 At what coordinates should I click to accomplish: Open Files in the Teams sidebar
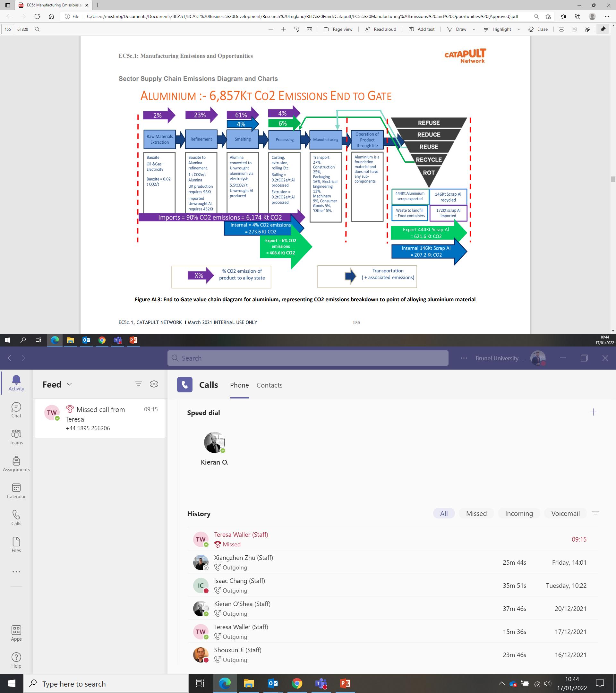[16, 545]
